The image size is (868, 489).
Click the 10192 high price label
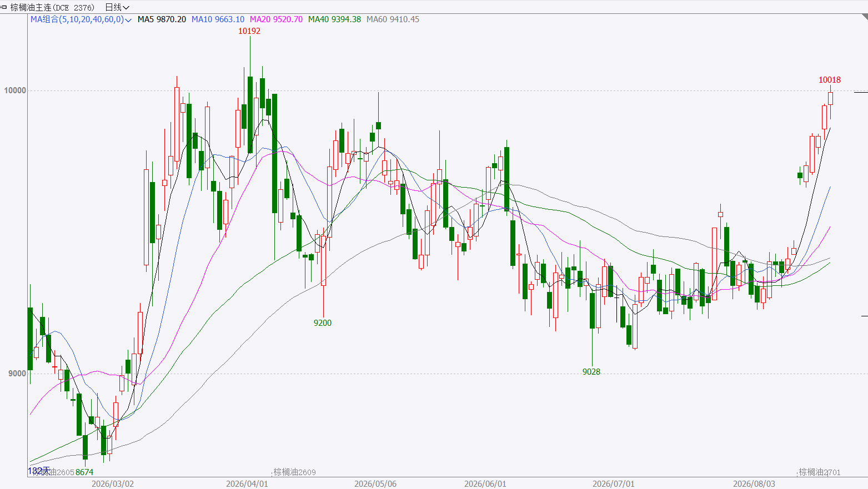pos(249,31)
